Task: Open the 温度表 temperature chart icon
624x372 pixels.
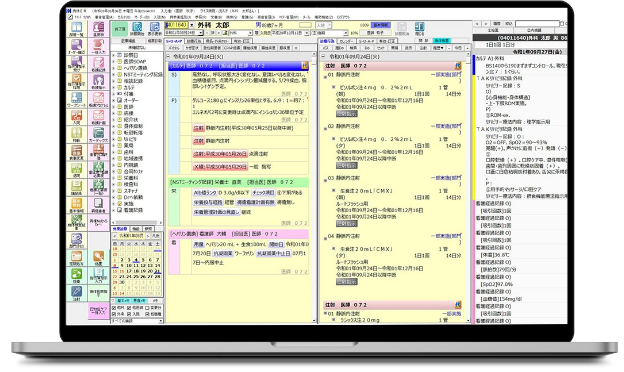Action: (x=99, y=29)
